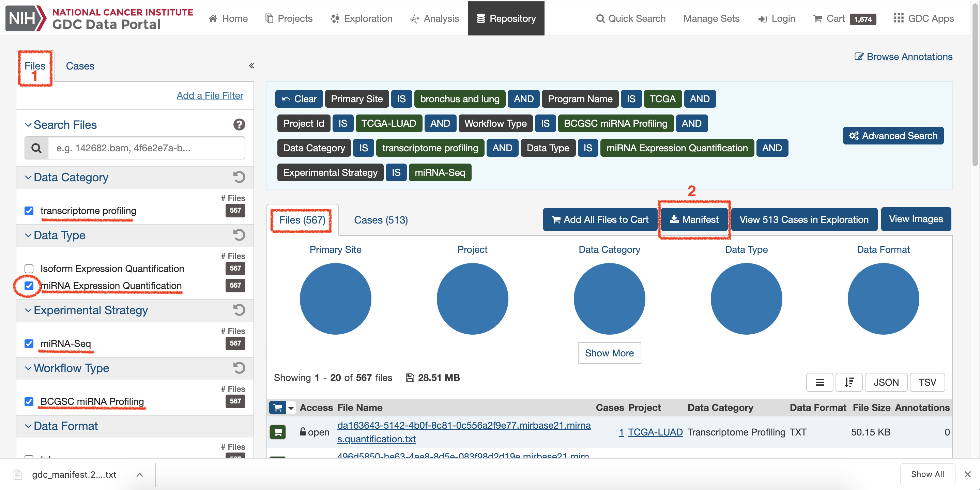Click the Data Type pie chart
980x490 pixels.
pyautogui.click(x=746, y=298)
